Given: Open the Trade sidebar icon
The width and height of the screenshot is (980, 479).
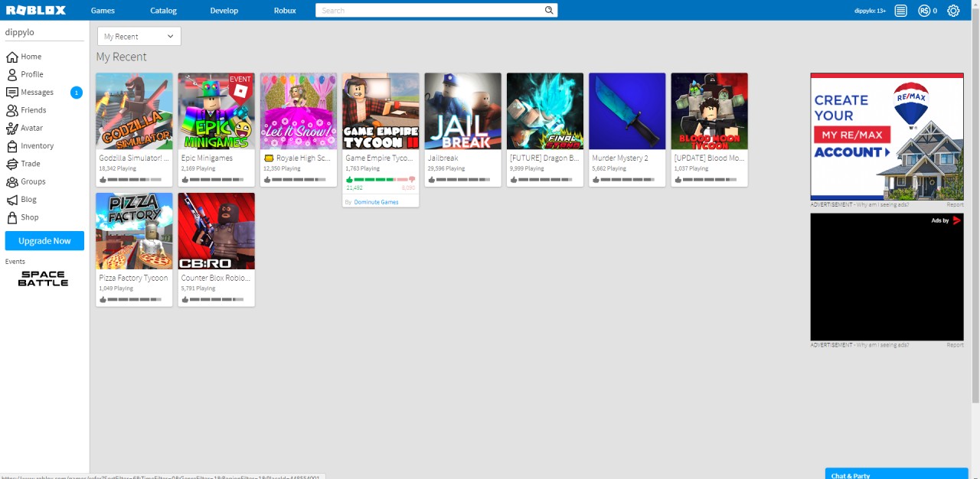Looking at the screenshot, I should 11,164.
